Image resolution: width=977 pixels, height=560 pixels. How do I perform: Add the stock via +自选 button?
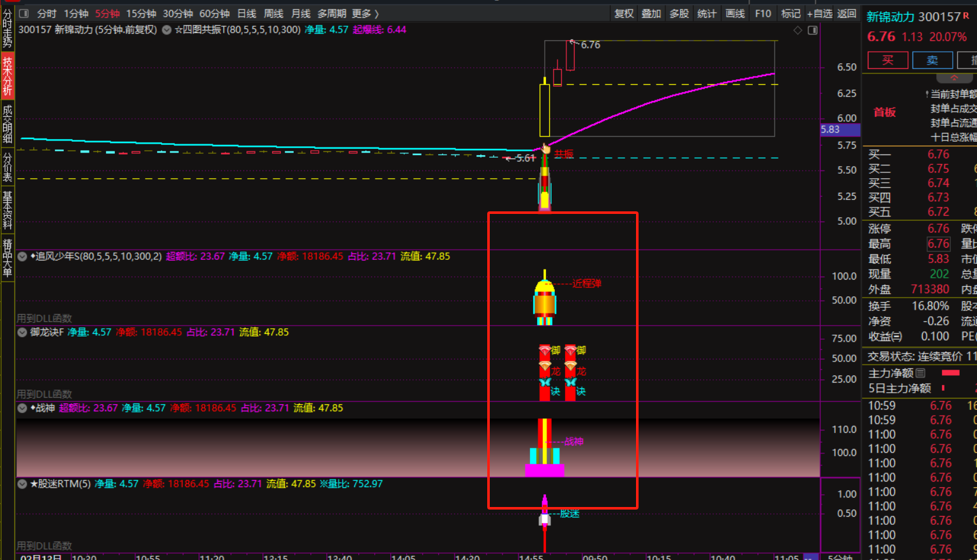click(819, 13)
